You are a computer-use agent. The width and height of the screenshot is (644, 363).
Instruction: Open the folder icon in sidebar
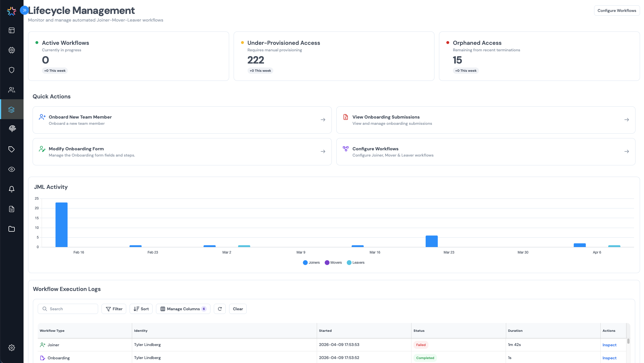12,229
